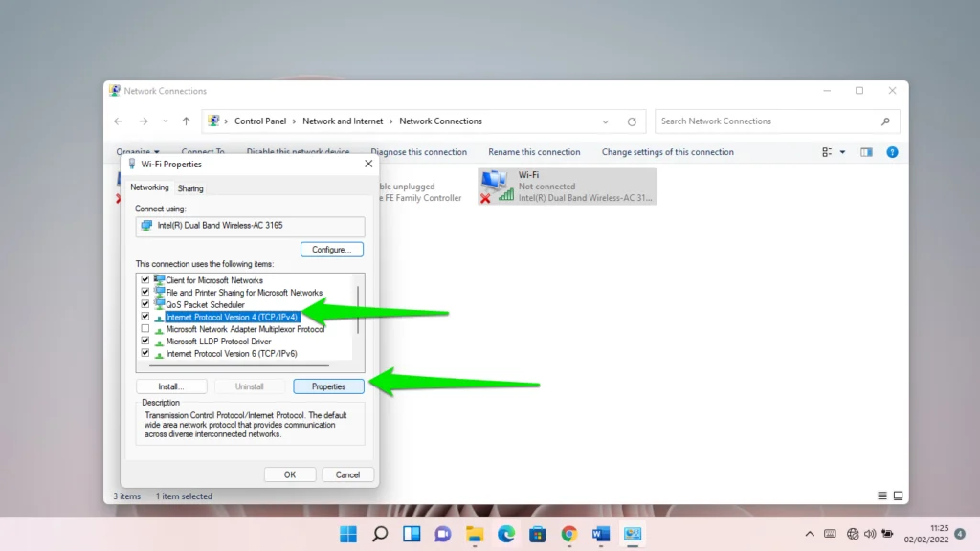Toggle Client for Microsoft Networks checkbox

(145, 280)
